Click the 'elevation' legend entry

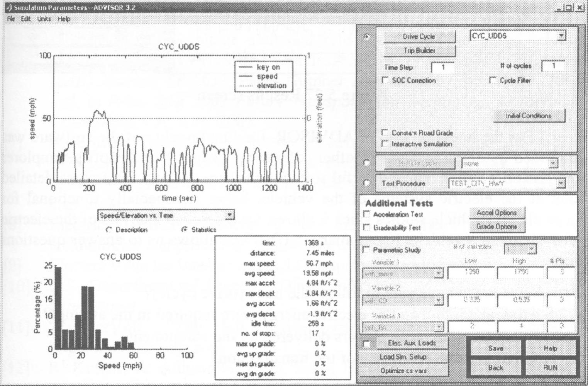pyautogui.click(x=272, y=85)
